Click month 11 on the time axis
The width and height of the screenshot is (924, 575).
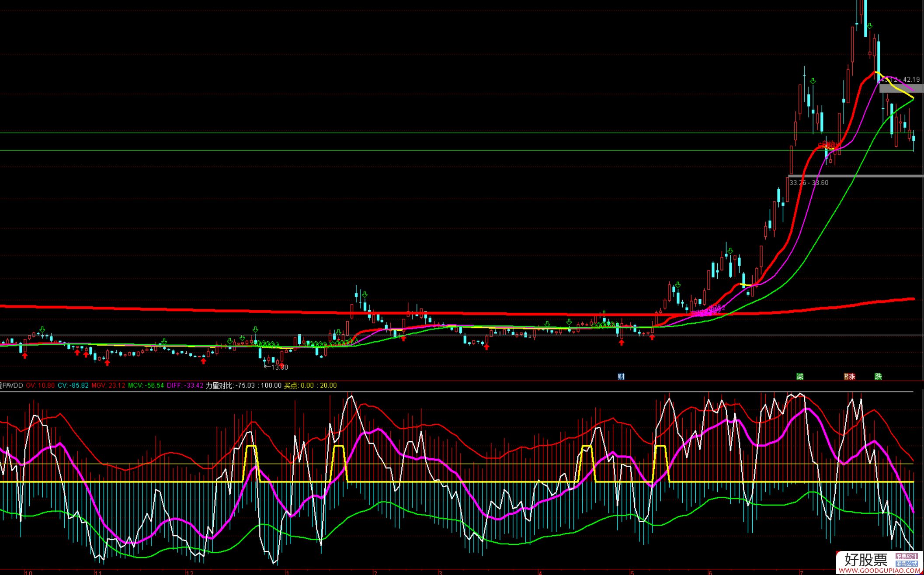coord(98,572)
